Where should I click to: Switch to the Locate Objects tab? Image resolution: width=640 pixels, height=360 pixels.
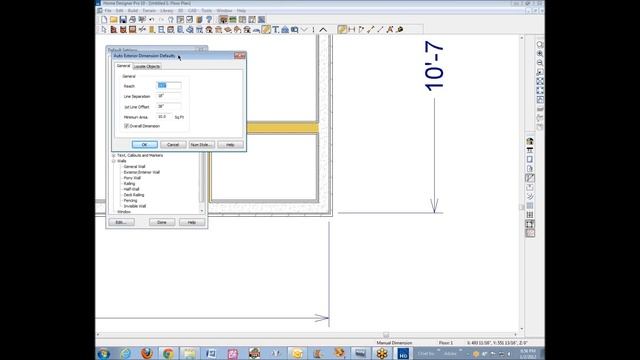[x=147, y=67]
